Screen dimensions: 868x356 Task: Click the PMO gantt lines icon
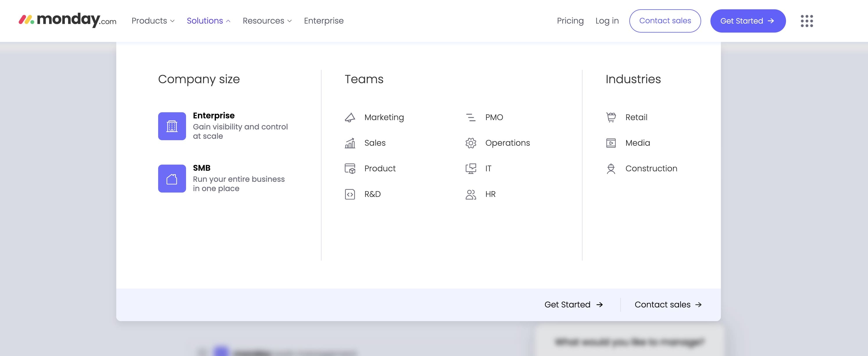point(471,117)
